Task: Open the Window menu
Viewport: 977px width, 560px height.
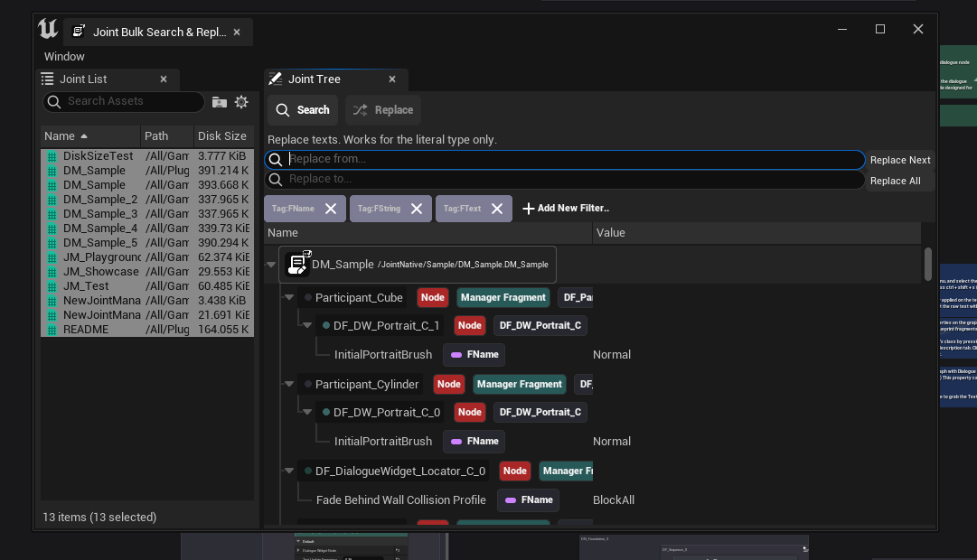Action: tap(64, 56)
